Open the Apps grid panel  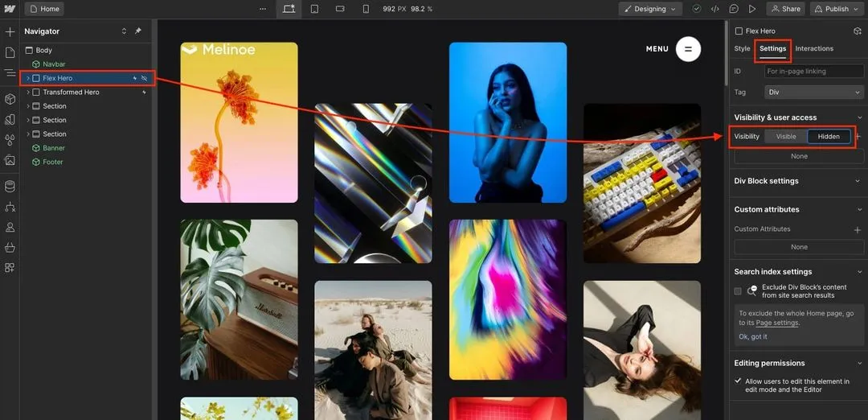pyautogui.click(x=10, y=268)
